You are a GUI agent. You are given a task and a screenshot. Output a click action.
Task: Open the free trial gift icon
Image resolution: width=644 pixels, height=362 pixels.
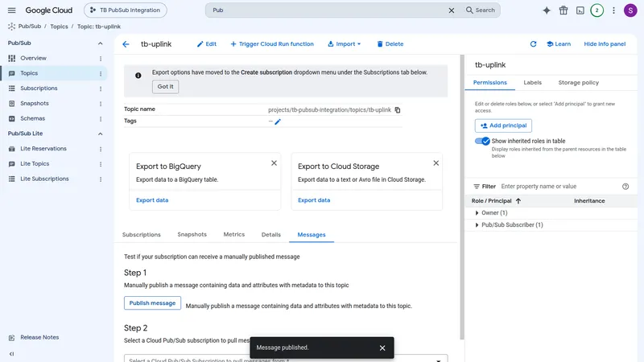(563, 10)
